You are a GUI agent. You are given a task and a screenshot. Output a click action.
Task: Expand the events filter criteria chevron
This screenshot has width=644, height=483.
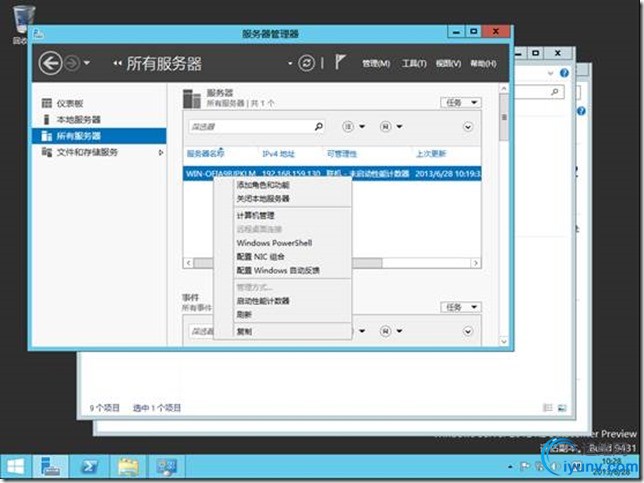(468, 331)
